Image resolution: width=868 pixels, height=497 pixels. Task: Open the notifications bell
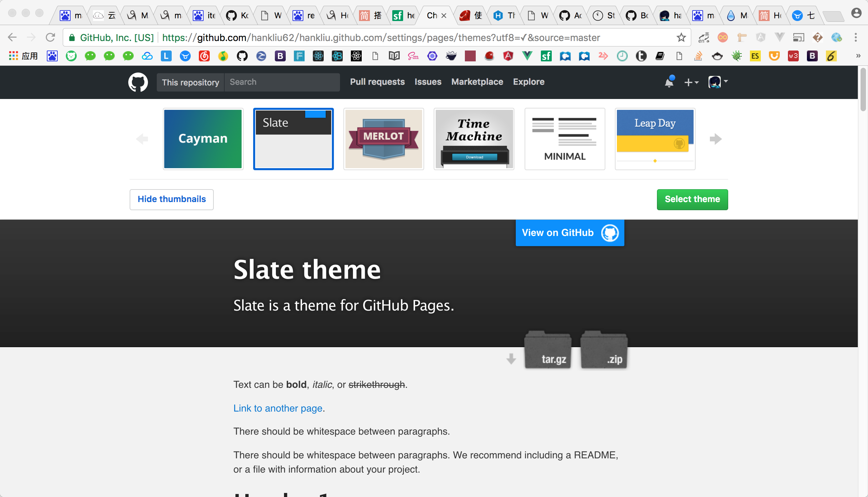point(669,82)
